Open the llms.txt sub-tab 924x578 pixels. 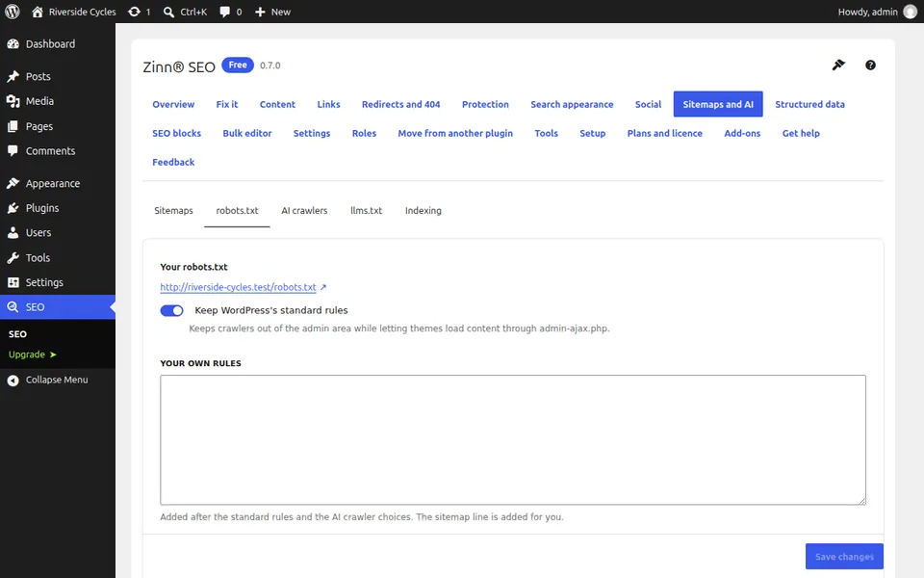point(366,211)
